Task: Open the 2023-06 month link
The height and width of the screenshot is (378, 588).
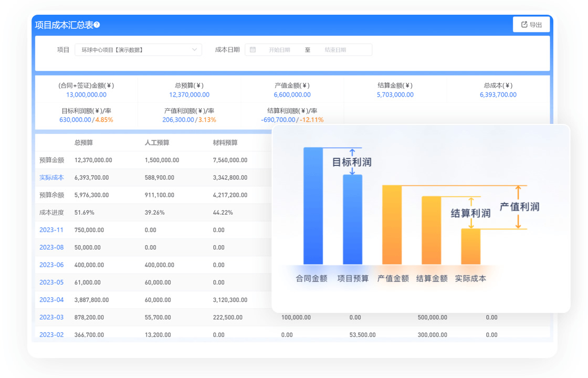Action: 51,265
